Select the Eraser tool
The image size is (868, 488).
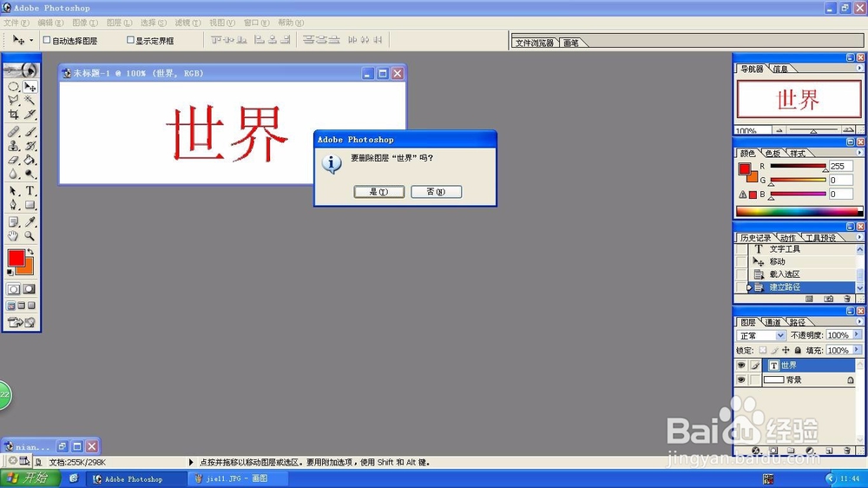tap(13, 160)
